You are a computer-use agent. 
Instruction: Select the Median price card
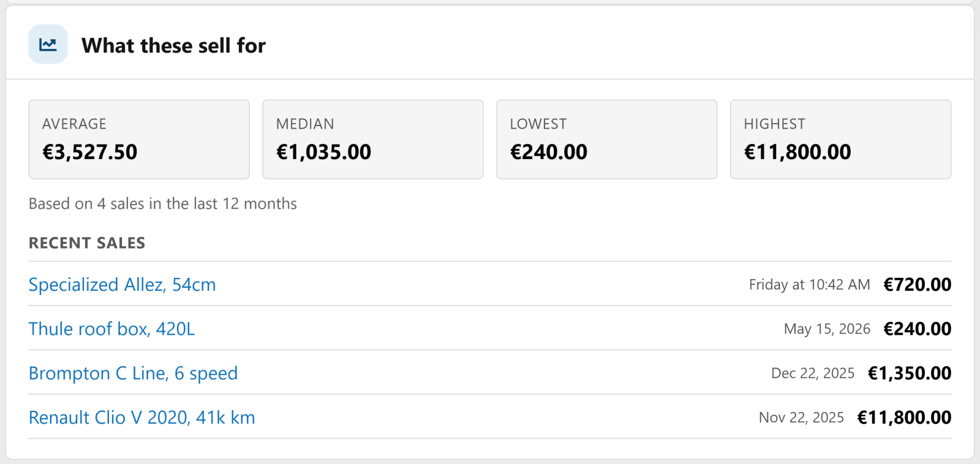tap(373, 140)
